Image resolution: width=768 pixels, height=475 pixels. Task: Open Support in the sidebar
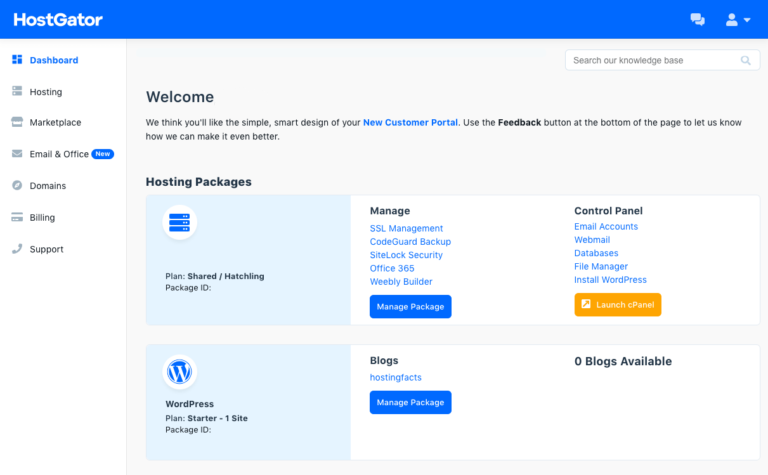47,249
